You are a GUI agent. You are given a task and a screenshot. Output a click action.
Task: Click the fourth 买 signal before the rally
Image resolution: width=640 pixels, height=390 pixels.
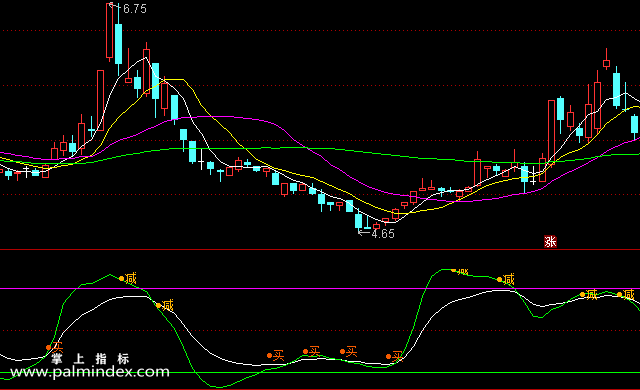(397, 357)
